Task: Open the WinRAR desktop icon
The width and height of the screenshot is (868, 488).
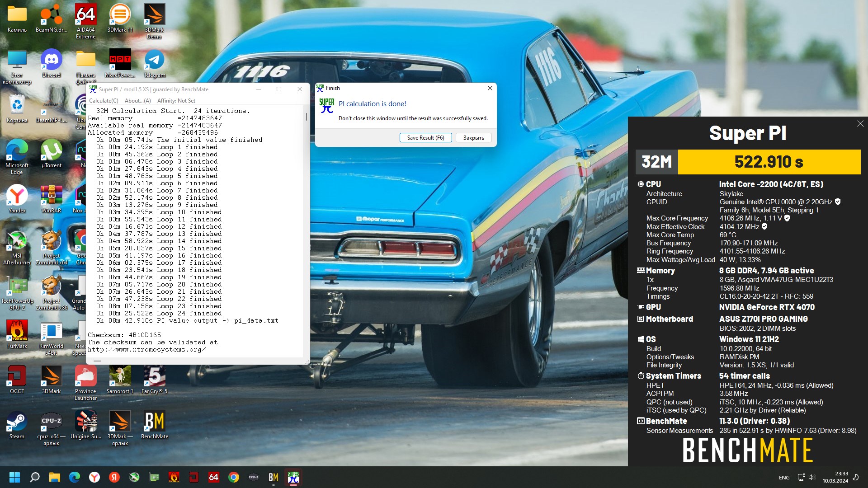Action: 52,199
